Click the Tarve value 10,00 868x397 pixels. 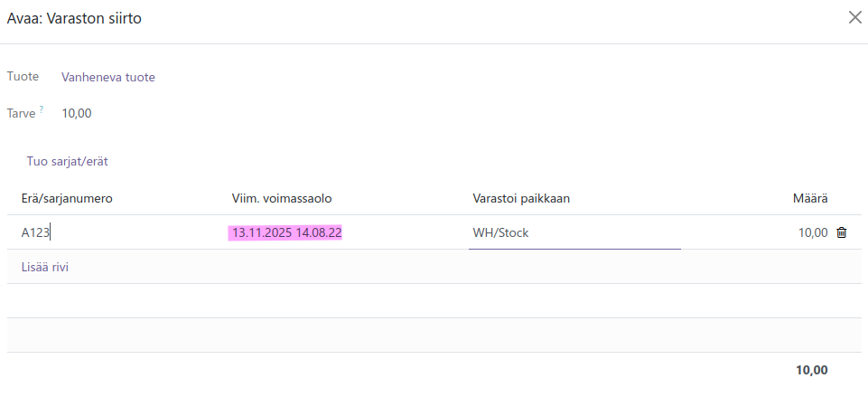[x=77, y=113]
